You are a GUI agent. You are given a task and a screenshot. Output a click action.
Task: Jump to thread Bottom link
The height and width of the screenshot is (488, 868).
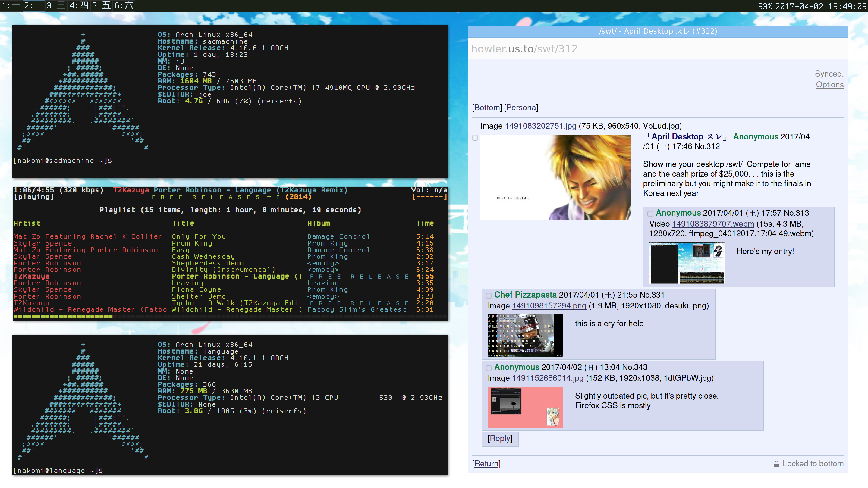[x=487, y=108]
